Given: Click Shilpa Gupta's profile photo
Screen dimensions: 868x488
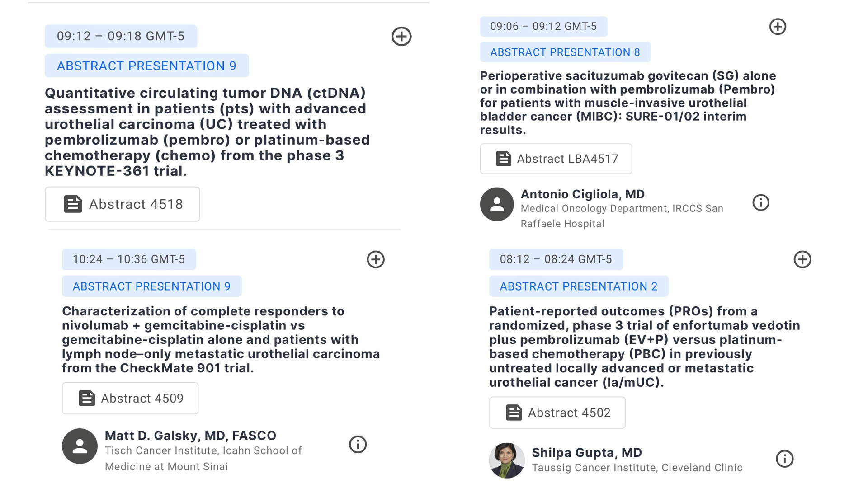Looking at the screenshot, I should 507,460.
